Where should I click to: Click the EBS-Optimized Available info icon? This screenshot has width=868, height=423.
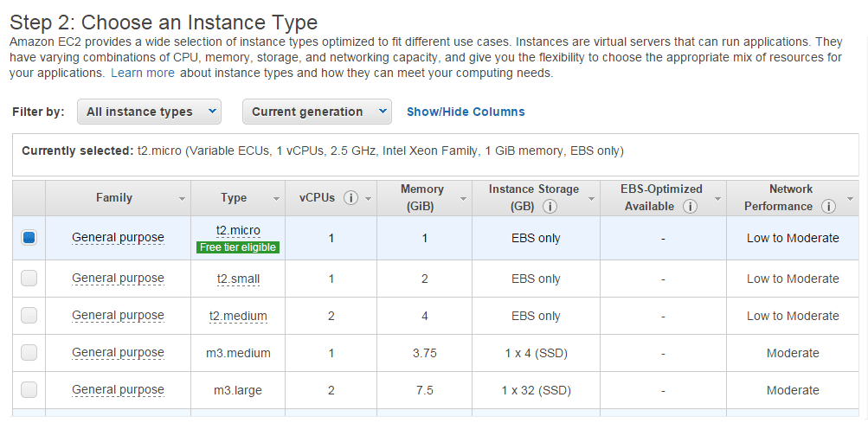(690, 207)
